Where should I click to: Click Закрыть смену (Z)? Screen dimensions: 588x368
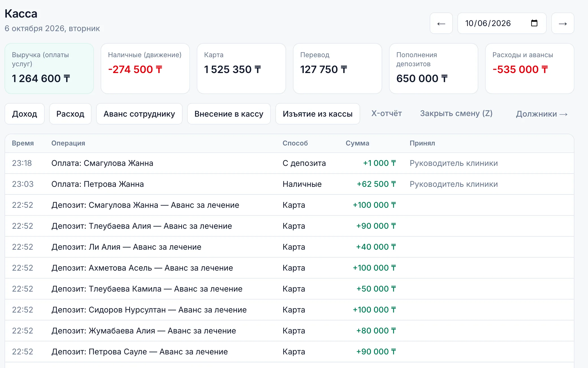[x=456, y=114]
